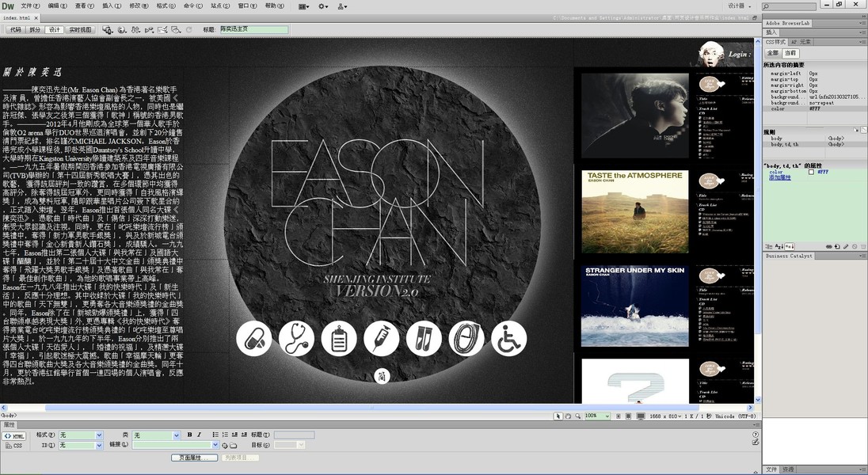
Task: Select the zoom magnifier tool in status bar
Action: 578,416
